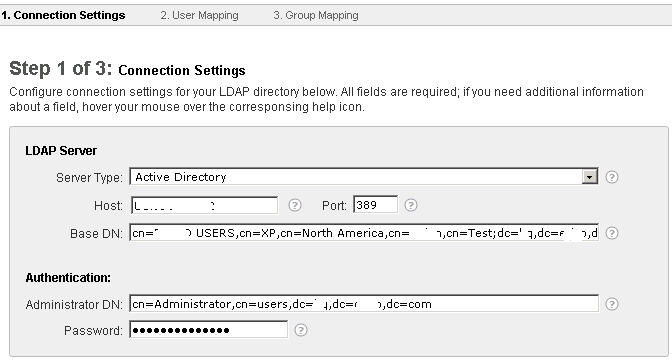Image resolution: width=672 pixels, height=360 pixels.
Task: Open the help icon beside Base DN
Action: click(x=612, y=233)
